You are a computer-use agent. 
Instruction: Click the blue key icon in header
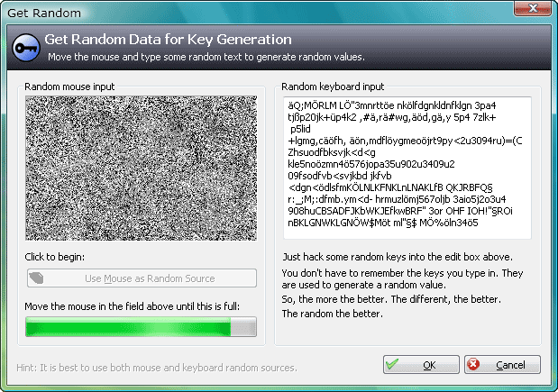(x=25, y=48)
